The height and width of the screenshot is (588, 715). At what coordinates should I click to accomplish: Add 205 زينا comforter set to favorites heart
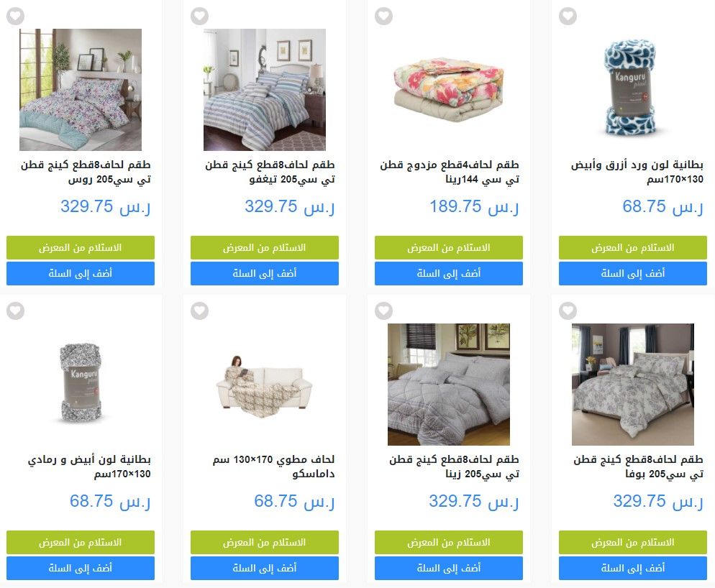(x=384, y=311)
